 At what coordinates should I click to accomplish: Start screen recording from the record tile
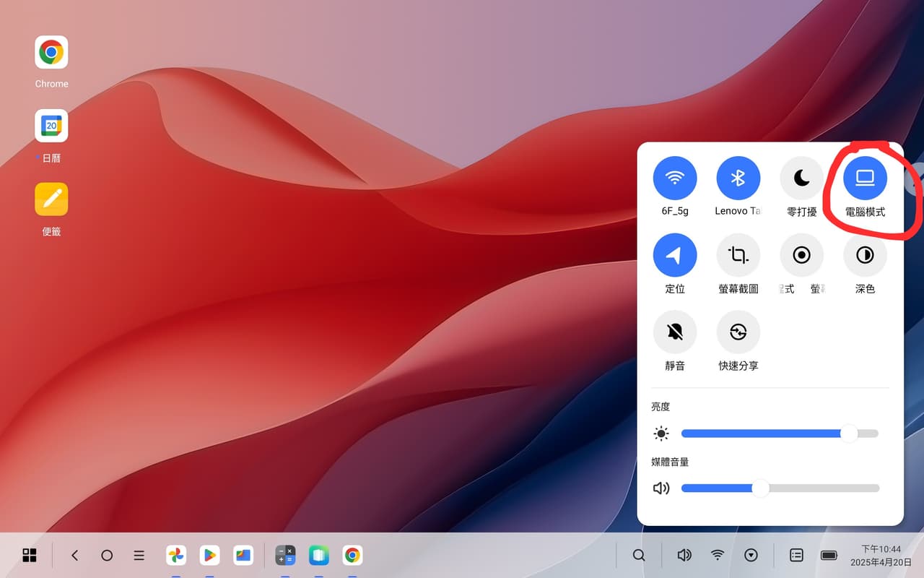point(801,255)
